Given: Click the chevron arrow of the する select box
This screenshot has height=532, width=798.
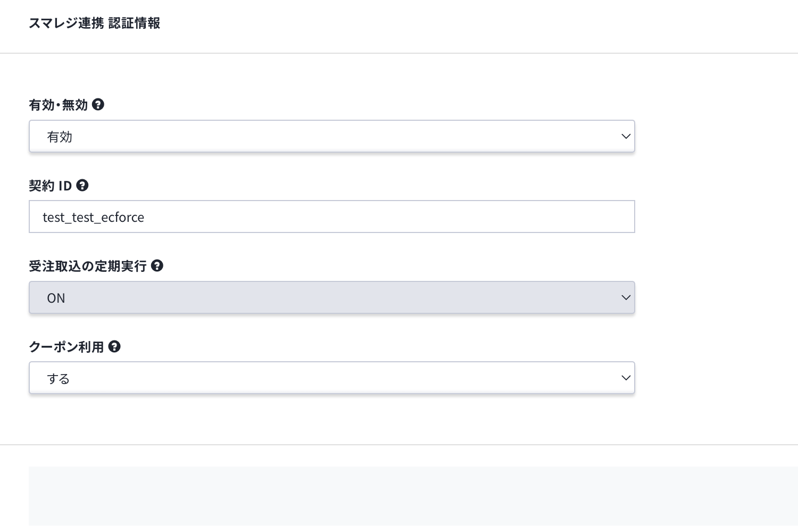Looking at the screenshot, I should coord(626,378).
